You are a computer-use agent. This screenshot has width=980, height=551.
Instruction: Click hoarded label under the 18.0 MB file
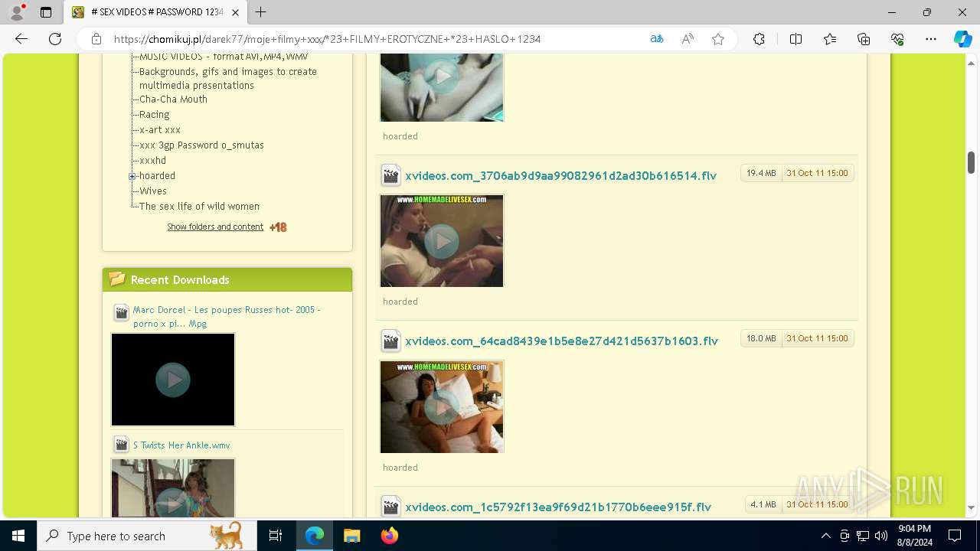pos(400,468)
